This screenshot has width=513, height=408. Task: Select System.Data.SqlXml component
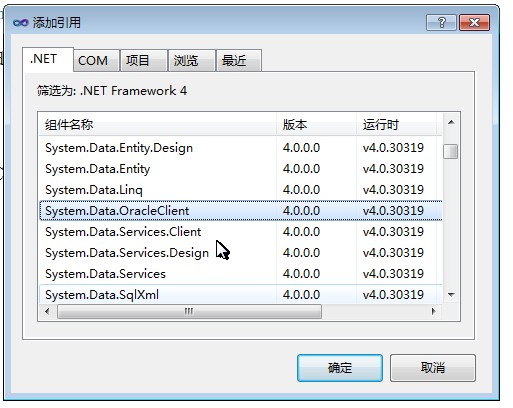click(x=241, y=294)
